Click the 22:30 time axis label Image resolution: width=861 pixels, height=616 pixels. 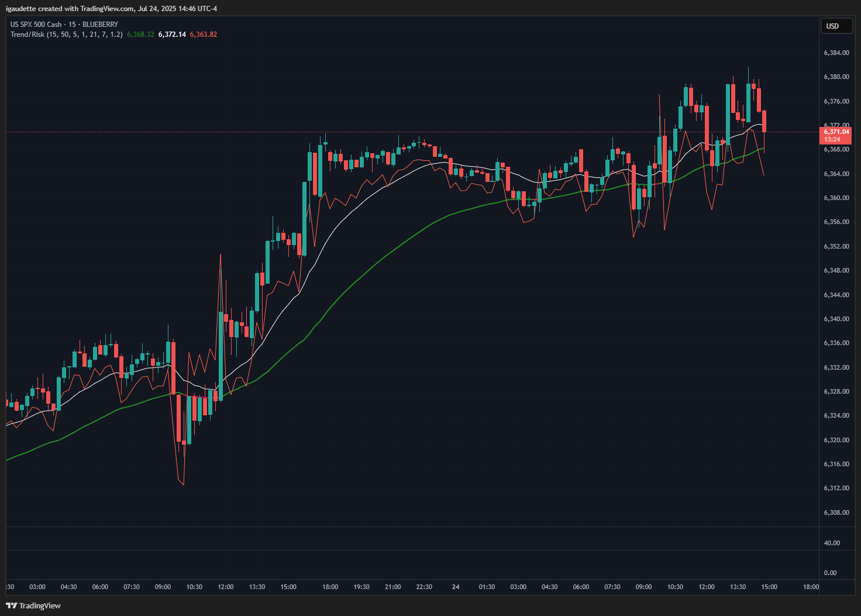pos(424,587)
